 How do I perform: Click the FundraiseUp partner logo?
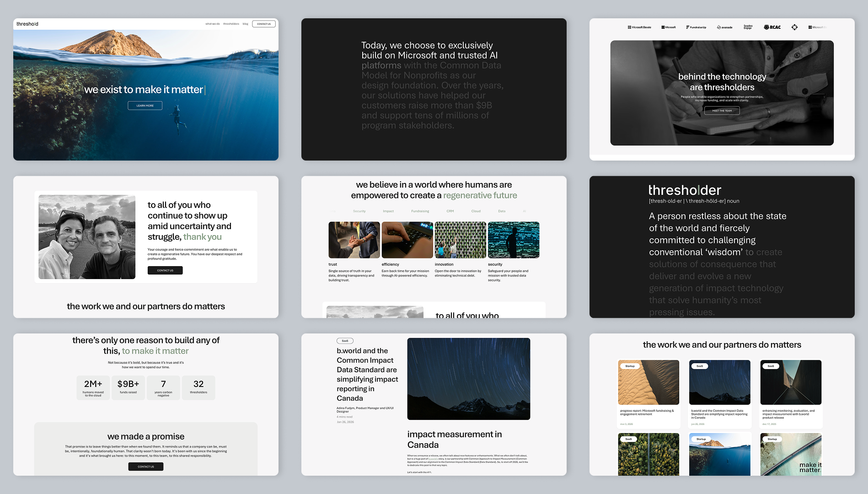[x=696, y=27]
